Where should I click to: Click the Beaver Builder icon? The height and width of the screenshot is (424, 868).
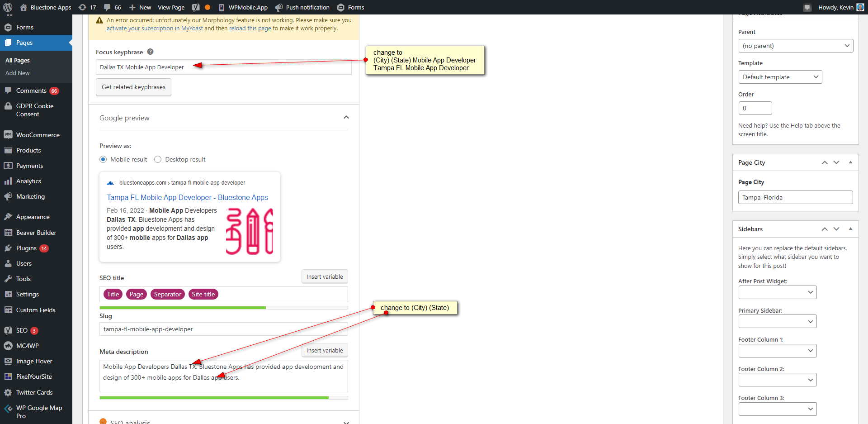tap(8, 233)
